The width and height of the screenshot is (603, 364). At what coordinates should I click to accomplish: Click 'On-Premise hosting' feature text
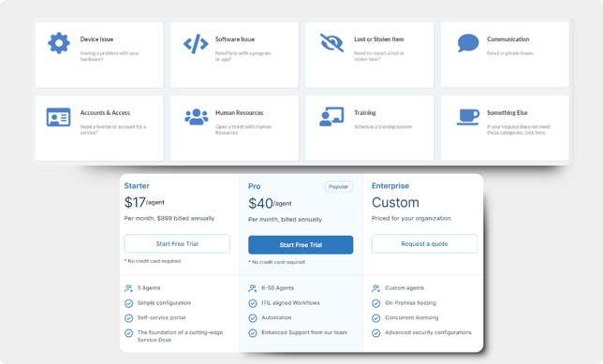[x=410, y=303]
